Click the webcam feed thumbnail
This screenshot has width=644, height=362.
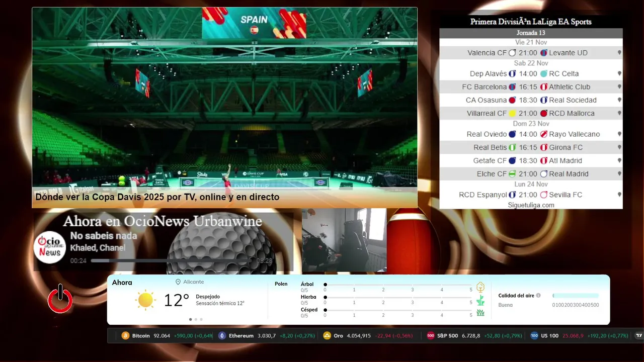pos(344,240)
